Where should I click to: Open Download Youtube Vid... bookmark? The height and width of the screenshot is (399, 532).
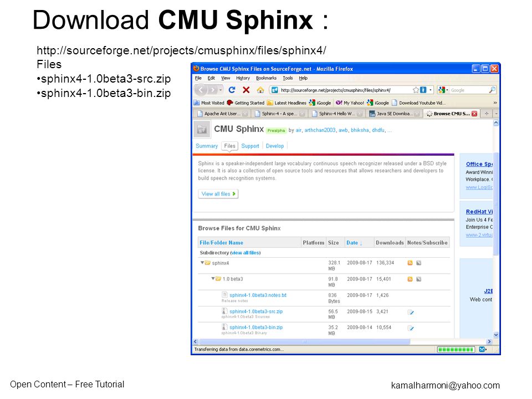[419, 103]
